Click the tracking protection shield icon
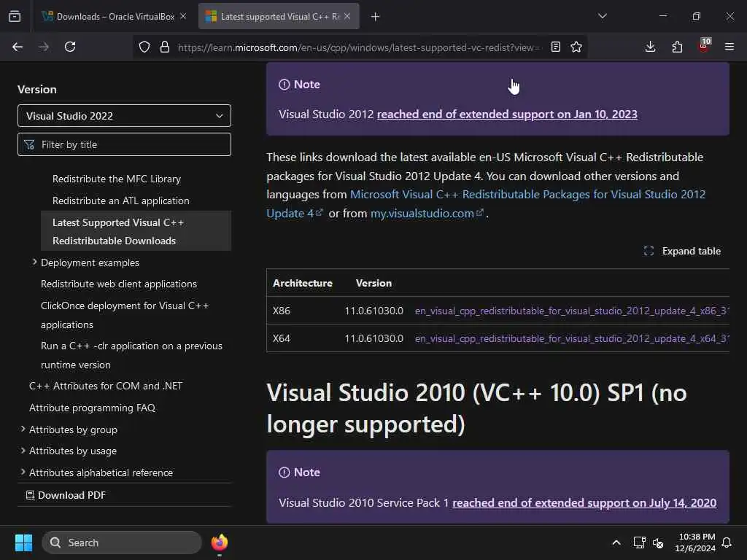747x560 pixels. 144,47
